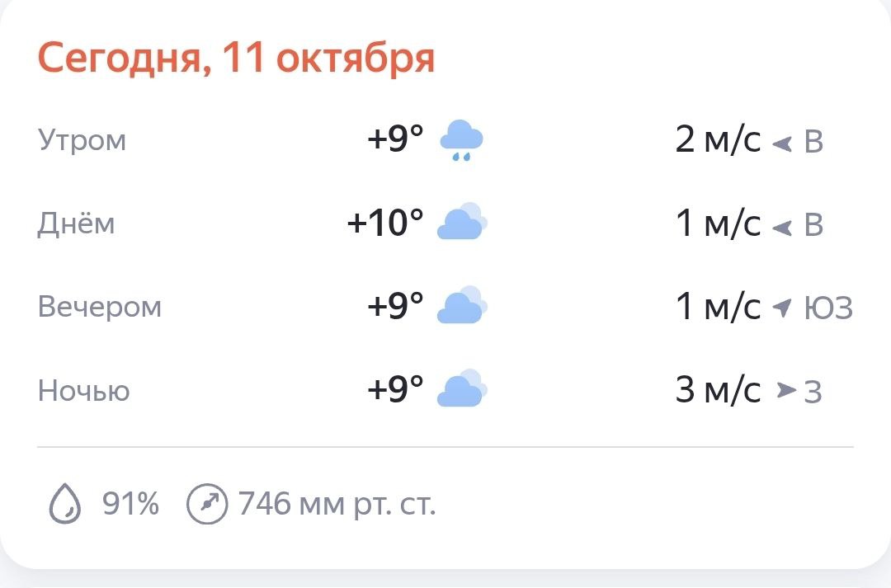Click the 91% humidity value

coord(130,503)
